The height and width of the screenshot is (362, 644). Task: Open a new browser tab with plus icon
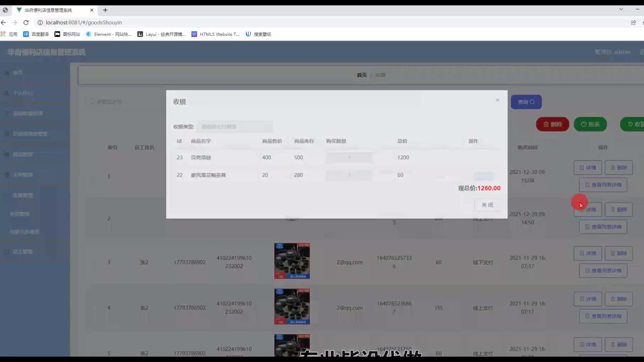(105, 10)
